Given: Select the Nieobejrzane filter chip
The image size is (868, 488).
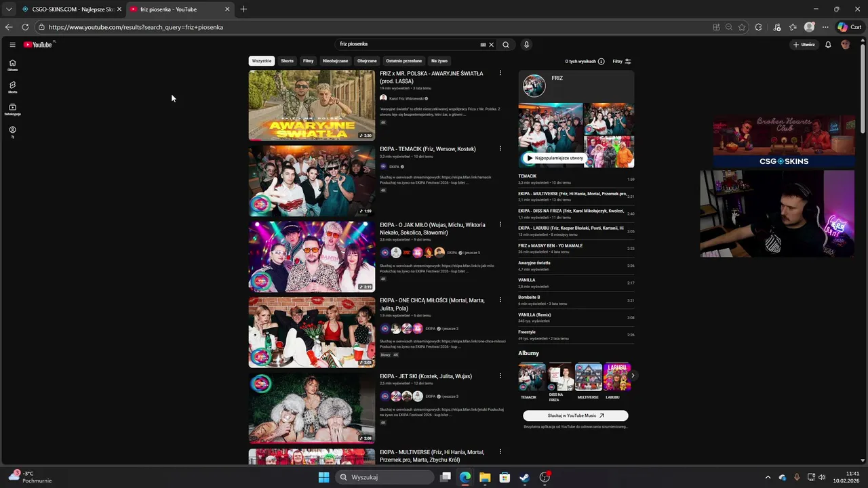Looking at the screenshot, I should [335, 61].
